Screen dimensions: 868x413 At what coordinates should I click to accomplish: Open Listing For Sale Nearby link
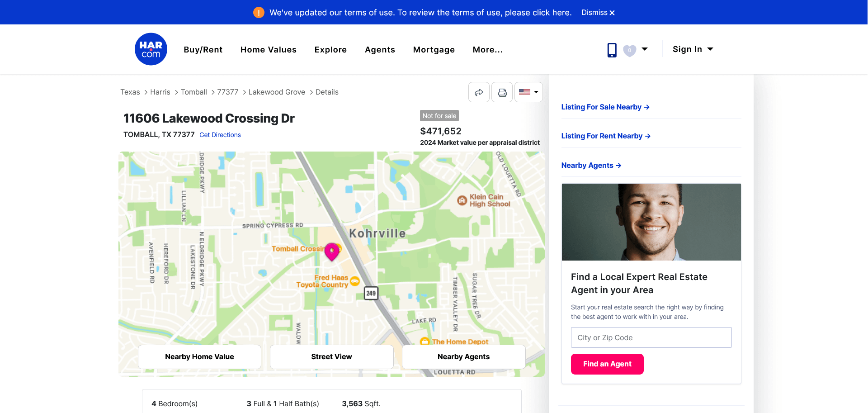point(605,107)
